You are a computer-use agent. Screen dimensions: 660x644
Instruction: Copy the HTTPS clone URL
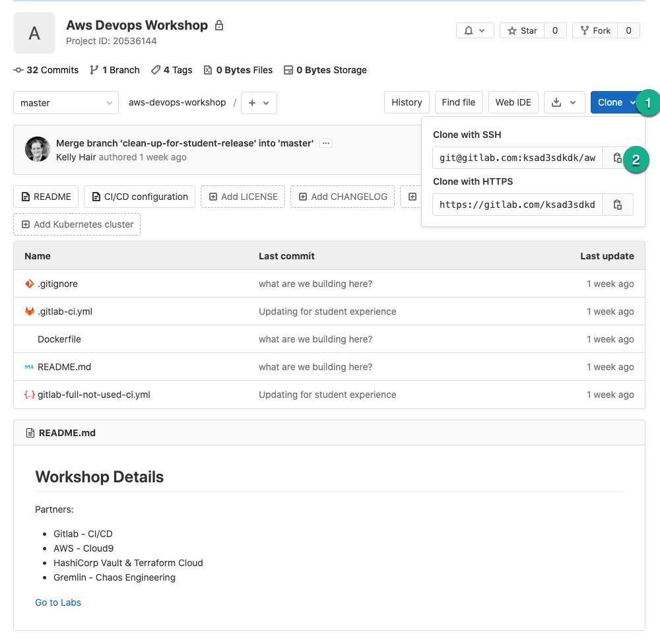click(618, 205)
